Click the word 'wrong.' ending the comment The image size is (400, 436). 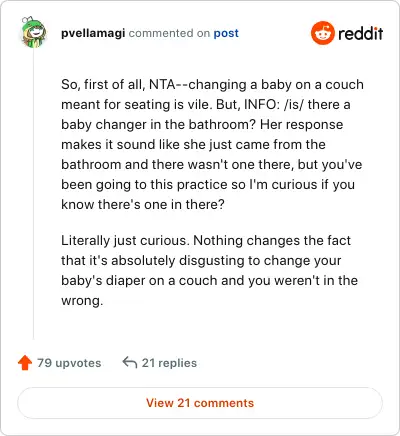point(82,300)
